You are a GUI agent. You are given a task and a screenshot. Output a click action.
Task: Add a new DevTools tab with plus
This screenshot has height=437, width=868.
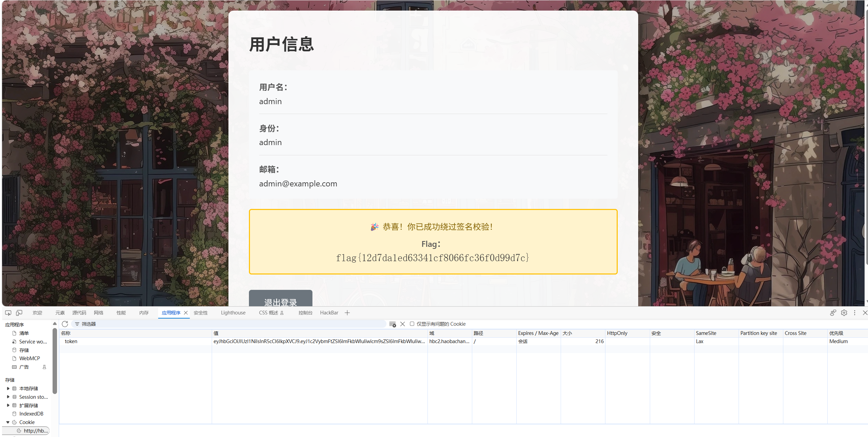[347, 313]
